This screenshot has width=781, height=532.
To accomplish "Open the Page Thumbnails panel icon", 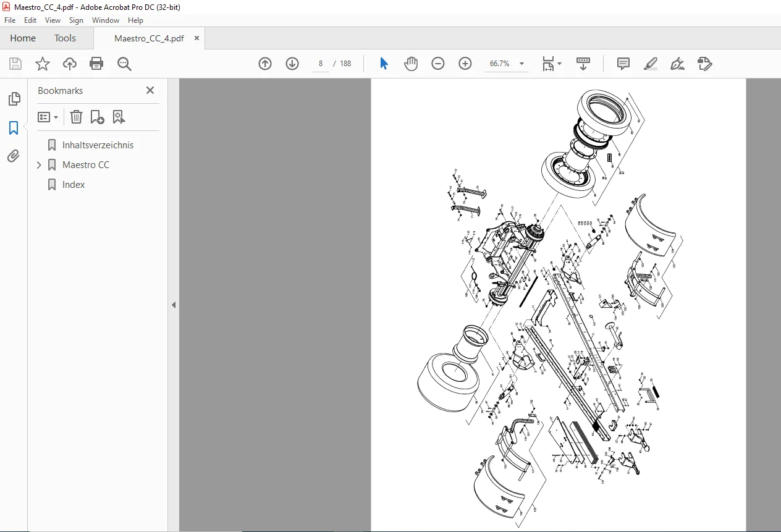I will [14, 99].
